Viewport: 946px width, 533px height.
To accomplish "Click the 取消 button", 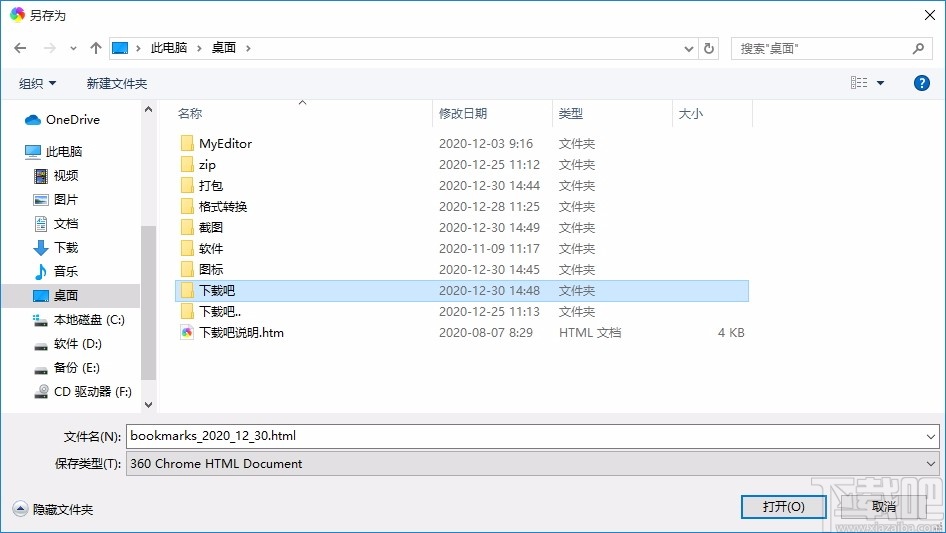I will pyautogui.click(x=884, y=506).
